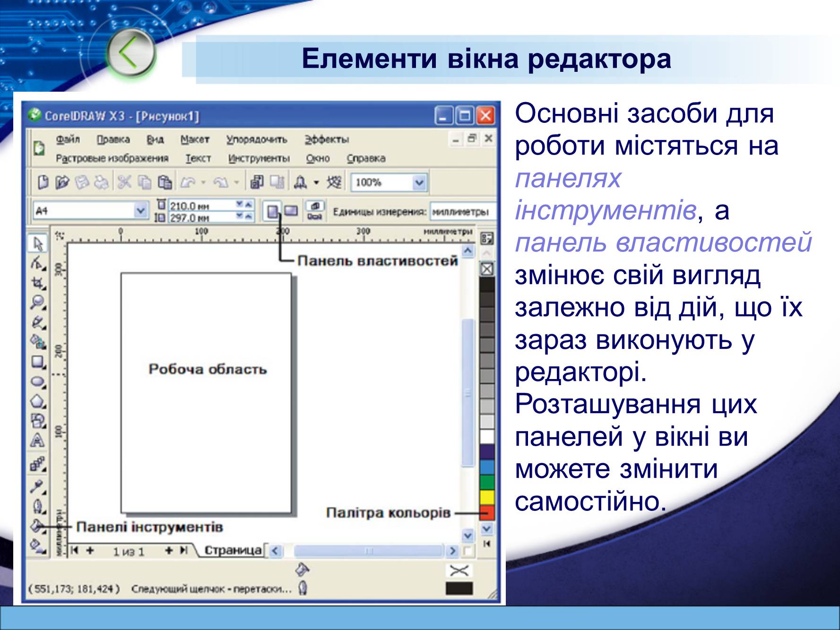Select the Text tool
The height and width of the screenshot is (630, 840).
coord(38,440)
